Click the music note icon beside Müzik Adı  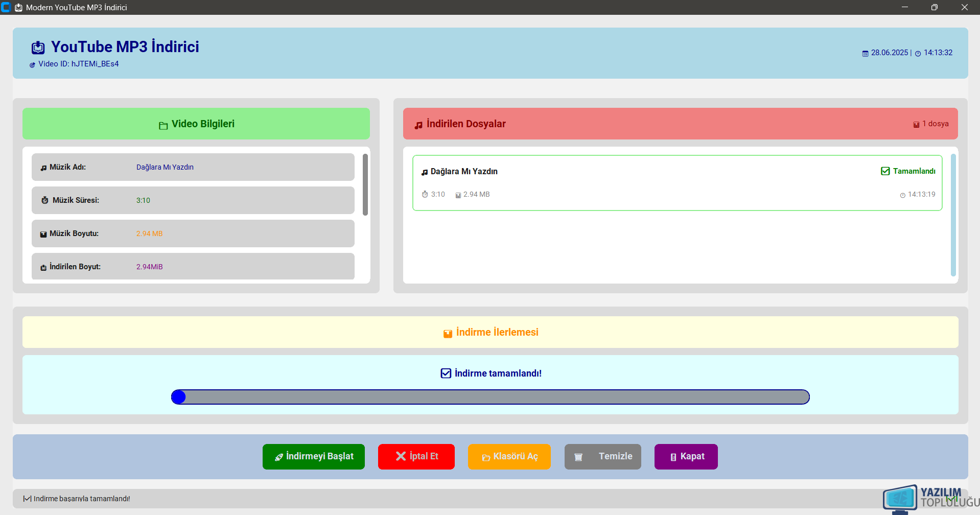point(43,168)
